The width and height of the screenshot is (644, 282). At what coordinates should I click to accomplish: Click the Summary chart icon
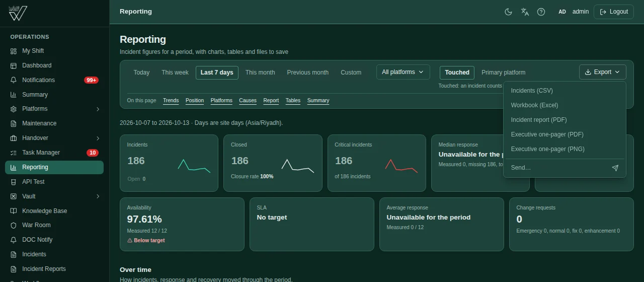click(14, 95)
